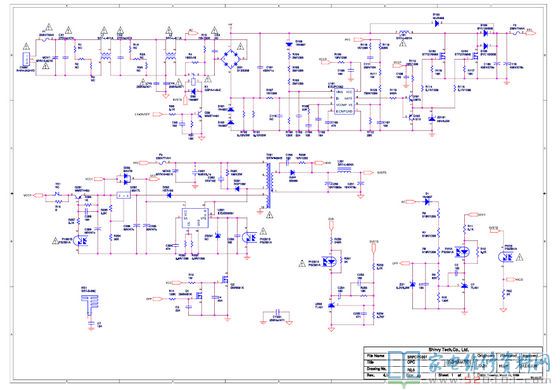The image size is (560, 391).
Task: Click the heatsink symbol at lower left
Action: tap(90, 305)
